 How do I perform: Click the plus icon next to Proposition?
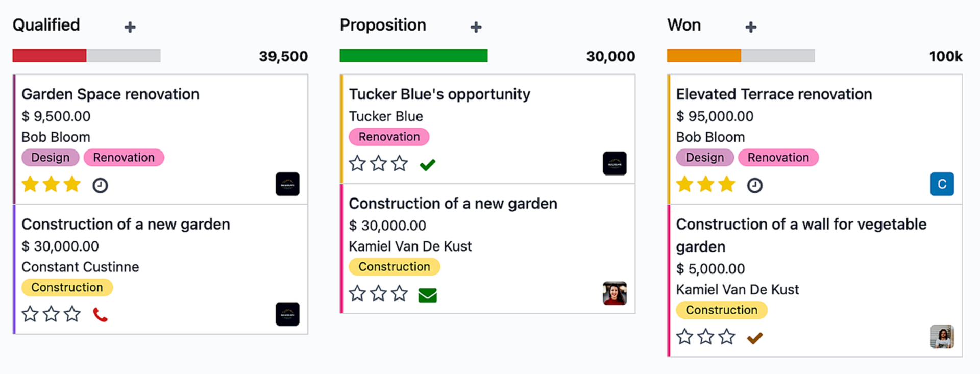[x=476, y=27]
